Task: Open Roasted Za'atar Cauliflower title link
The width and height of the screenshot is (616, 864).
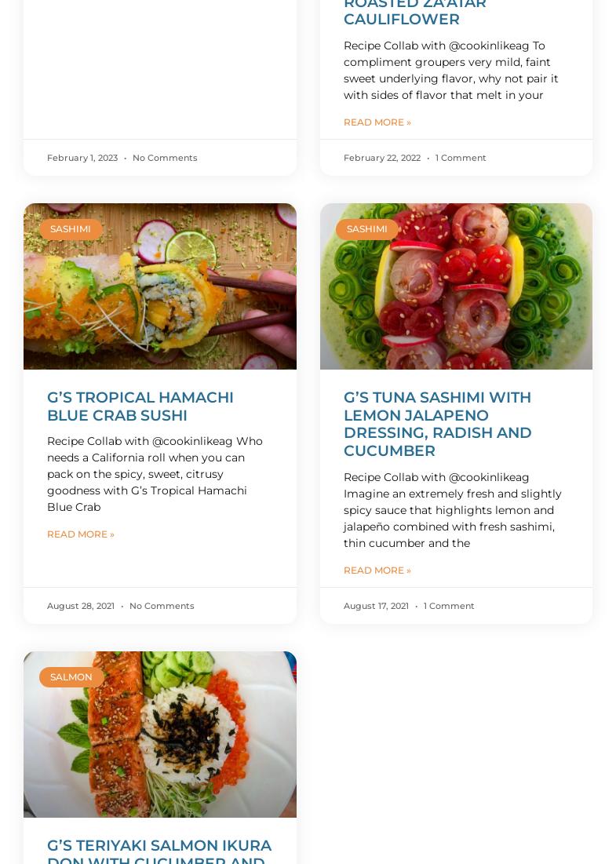Action: 415,12
